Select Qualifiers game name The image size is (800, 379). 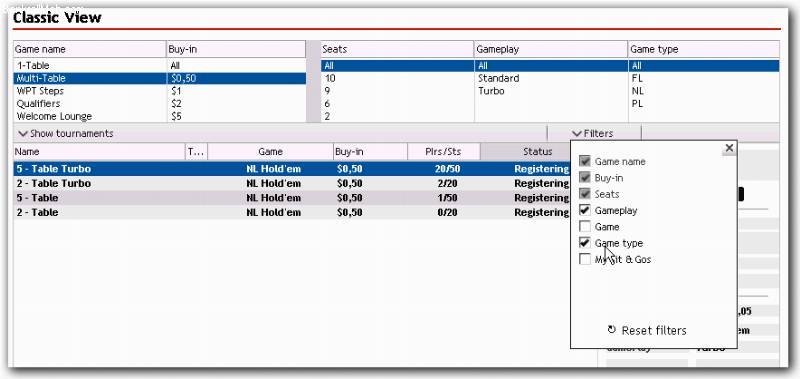pos(90,104)
